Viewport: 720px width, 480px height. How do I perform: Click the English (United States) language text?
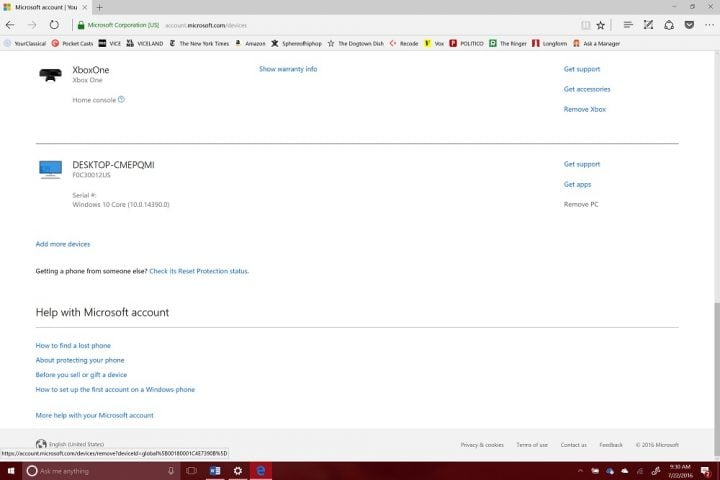click(76, 444)
